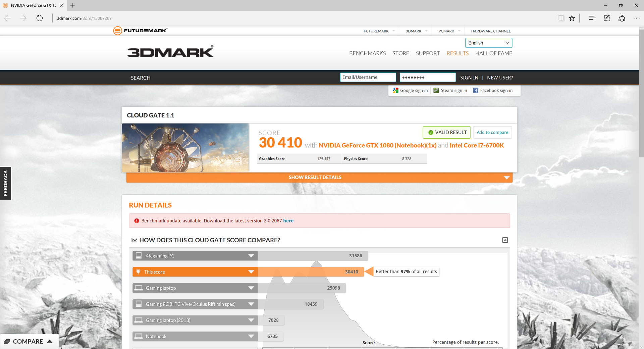This screenshot has width=644, height=349.
Task: Sign in with Facebook
Action: coord(493,90)
